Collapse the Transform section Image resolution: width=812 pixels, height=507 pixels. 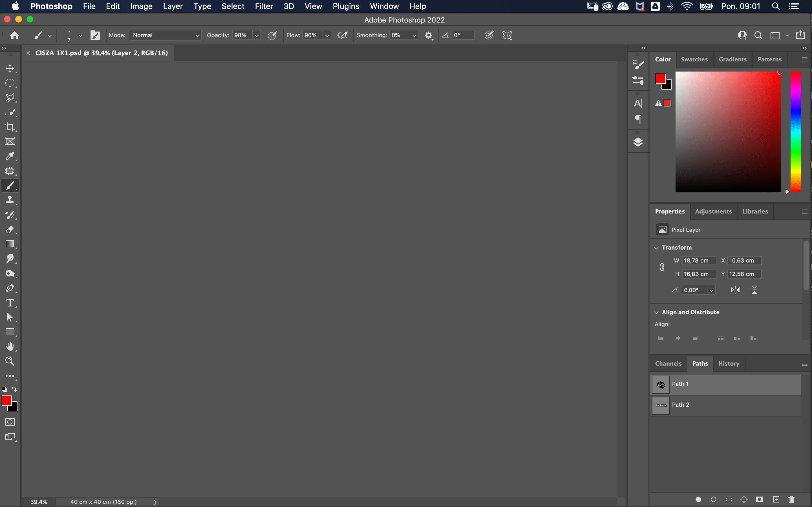tap(656, 248)
